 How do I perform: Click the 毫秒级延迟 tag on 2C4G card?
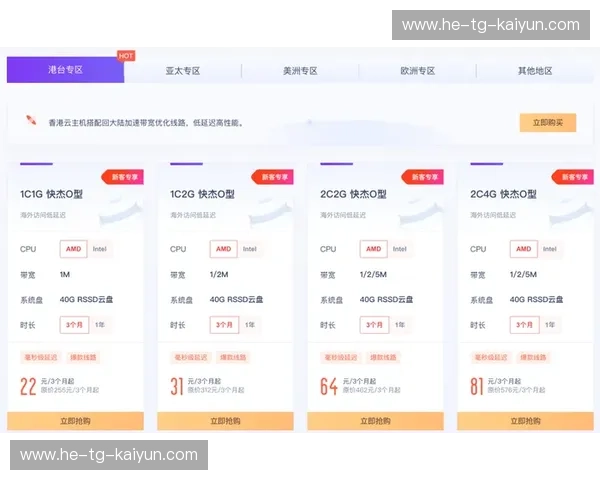(491, 358)
